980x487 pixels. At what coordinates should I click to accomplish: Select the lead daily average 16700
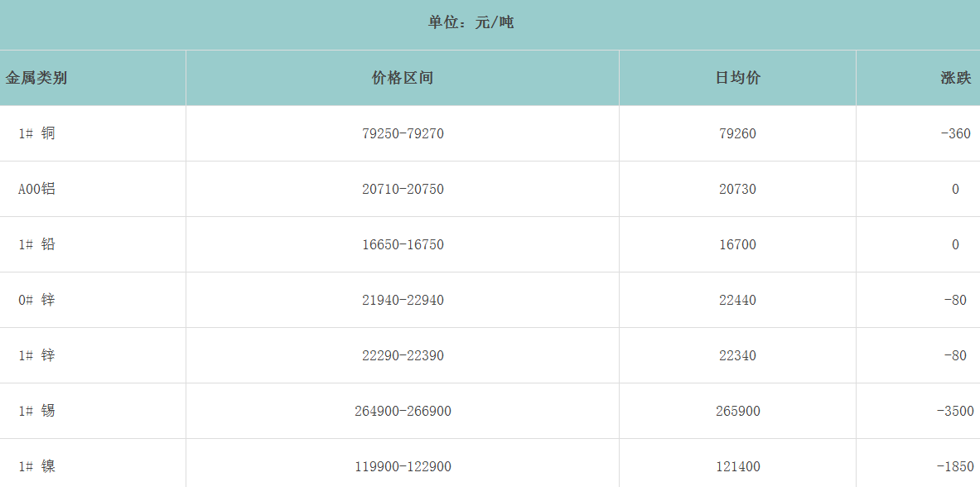pyautogui.click(x=737, y=244)
